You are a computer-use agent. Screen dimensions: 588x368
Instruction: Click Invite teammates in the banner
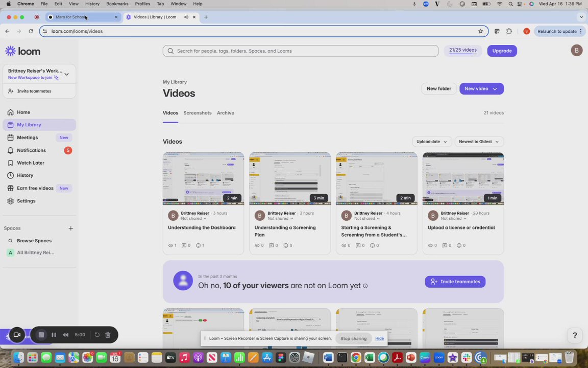click(x=455, y=282)
